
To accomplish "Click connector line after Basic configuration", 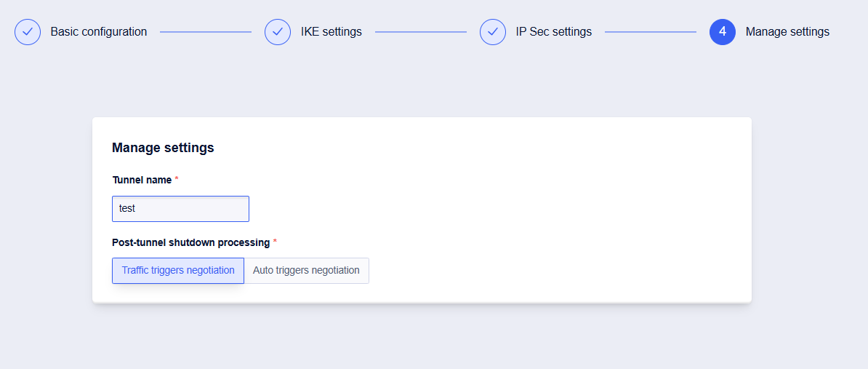I will tap(206, 32).
